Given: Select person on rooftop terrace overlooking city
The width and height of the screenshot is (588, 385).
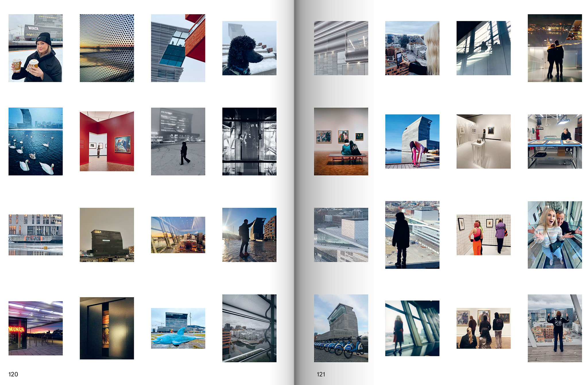Looking at the screenshot, I should point(555,328).
